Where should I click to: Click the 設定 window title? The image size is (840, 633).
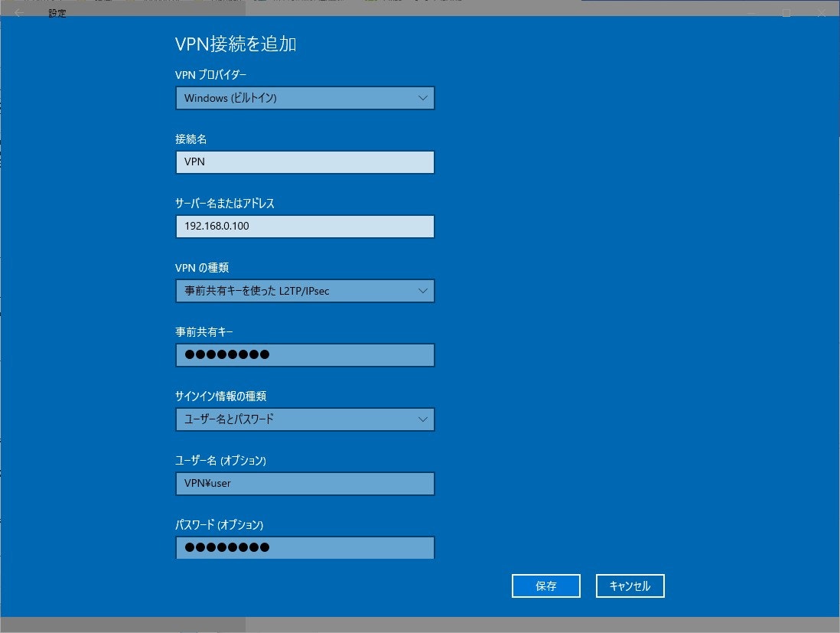click(57, 13)
